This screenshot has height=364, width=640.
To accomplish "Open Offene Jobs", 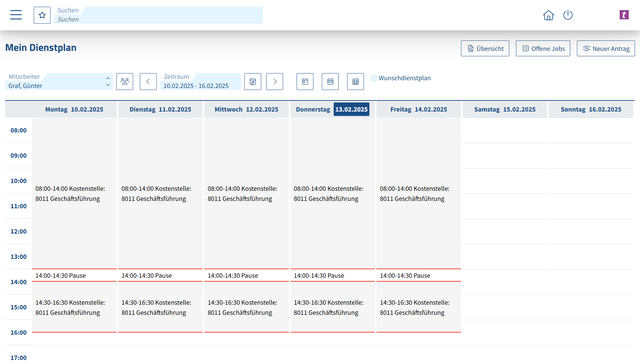I will coord(543,48).
